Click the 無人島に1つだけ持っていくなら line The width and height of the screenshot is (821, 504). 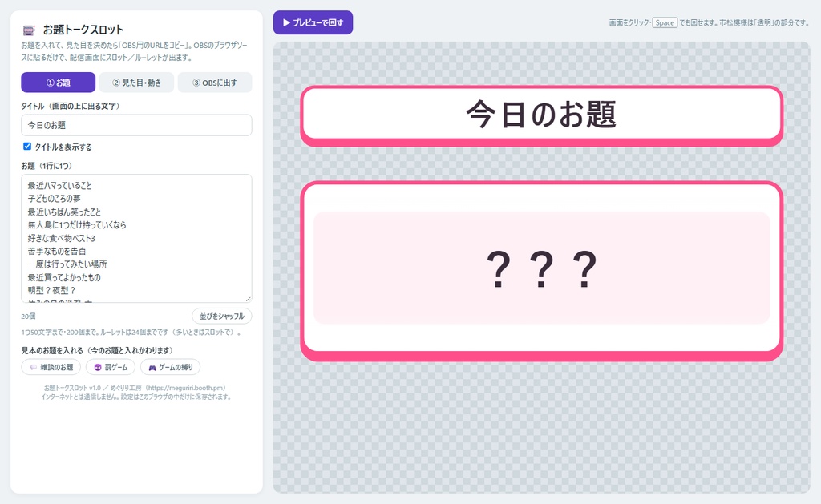point(77,224)
